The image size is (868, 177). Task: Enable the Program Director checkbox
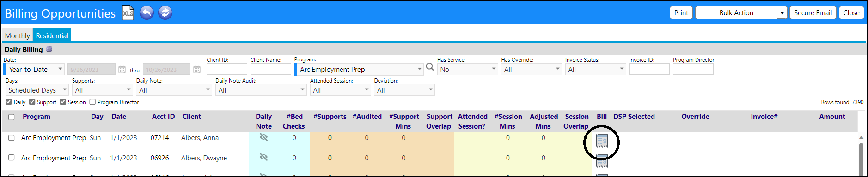pyautogui.click(x=92, y=102)
